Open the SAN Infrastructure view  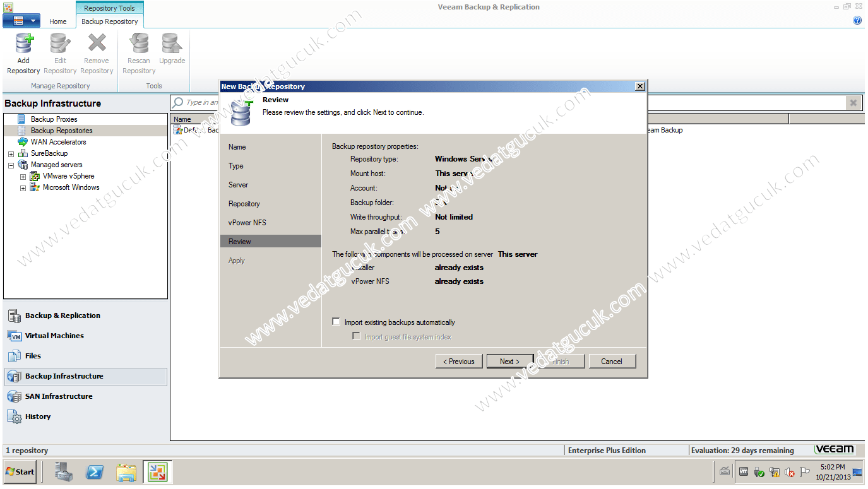[86, 396]
